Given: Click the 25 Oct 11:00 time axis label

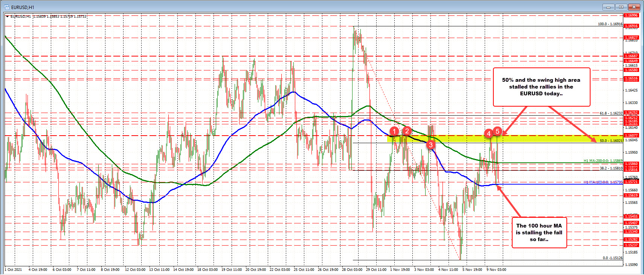Looking at the screenshot, I should 304,270.
